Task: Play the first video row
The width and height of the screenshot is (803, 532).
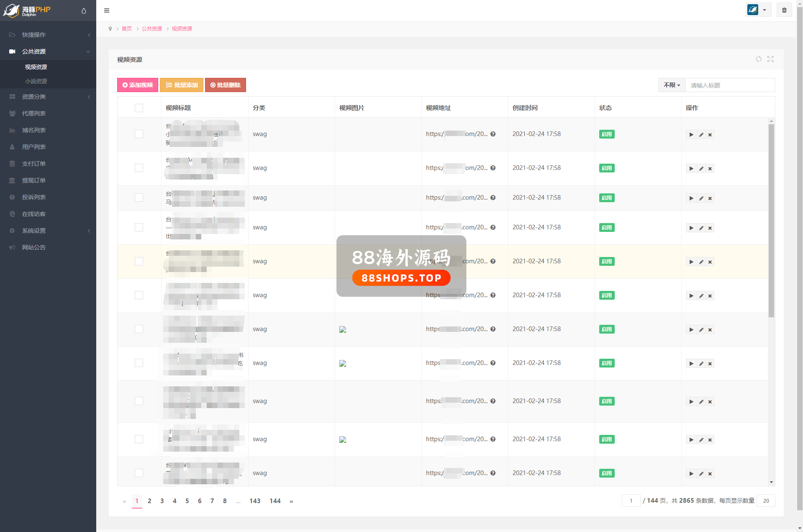Action: (691, 135)
